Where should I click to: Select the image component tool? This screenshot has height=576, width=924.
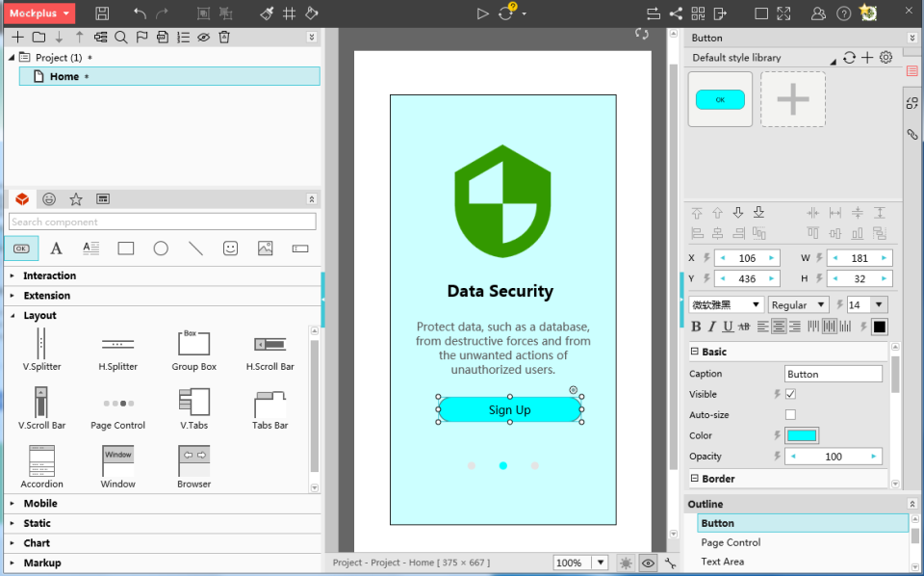point(266,249)
